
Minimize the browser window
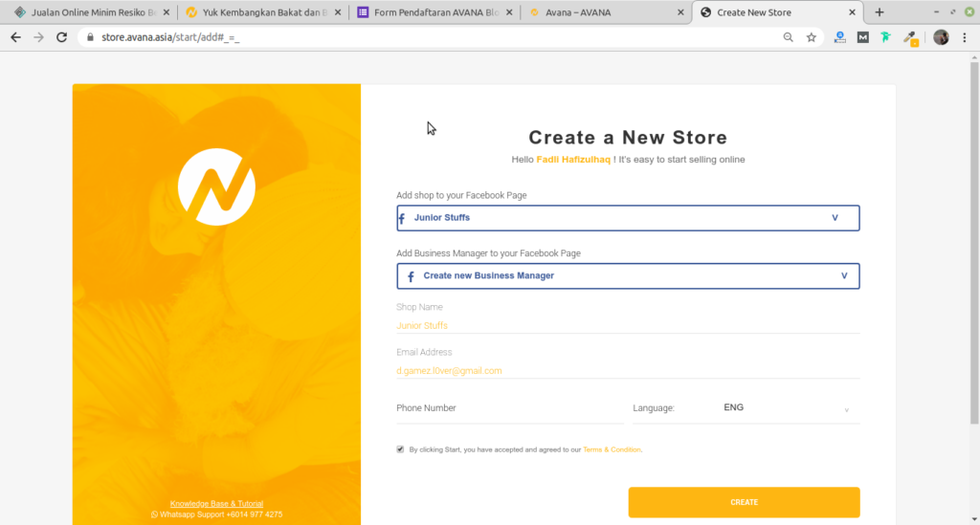936,12
